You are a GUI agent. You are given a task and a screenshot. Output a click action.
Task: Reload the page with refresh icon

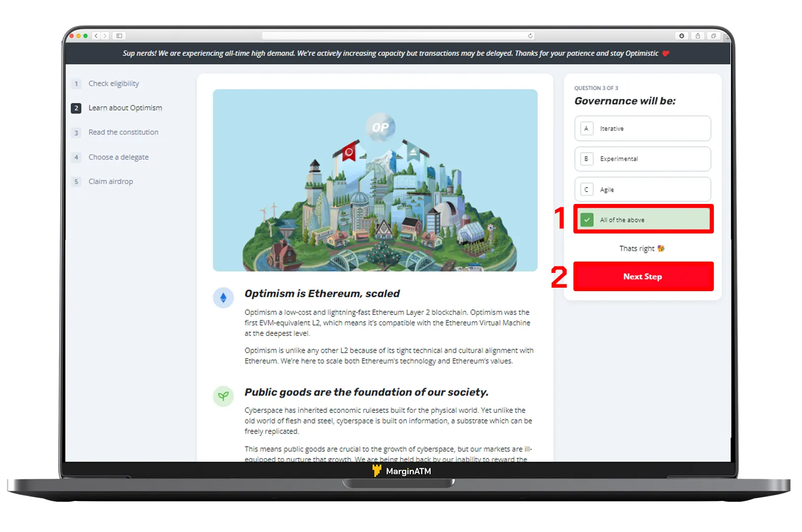530,36
